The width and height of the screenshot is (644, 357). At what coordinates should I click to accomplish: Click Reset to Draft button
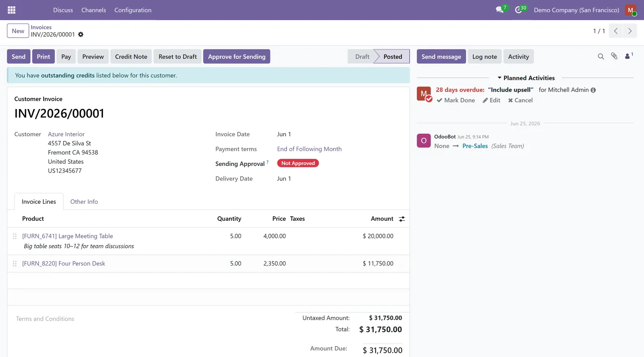[178, 57]
